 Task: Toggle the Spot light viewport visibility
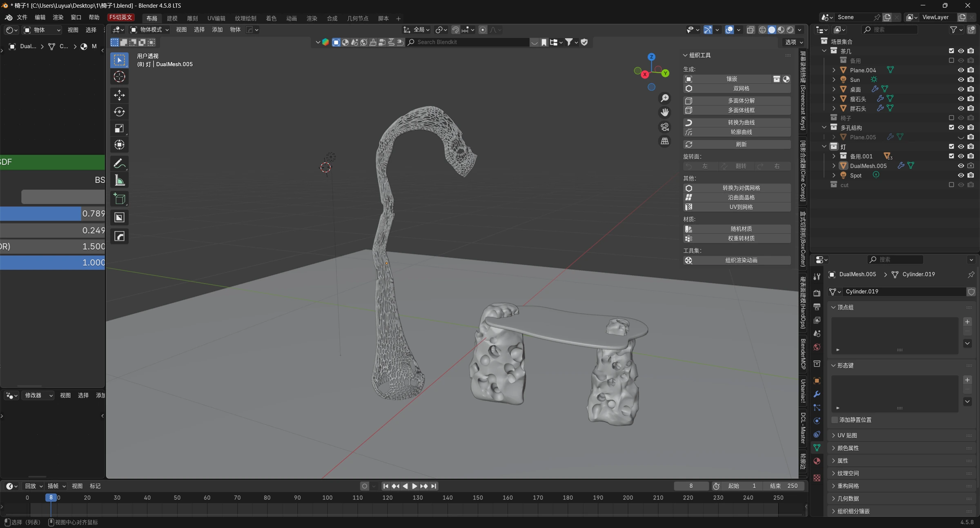[x=961, y=175]
